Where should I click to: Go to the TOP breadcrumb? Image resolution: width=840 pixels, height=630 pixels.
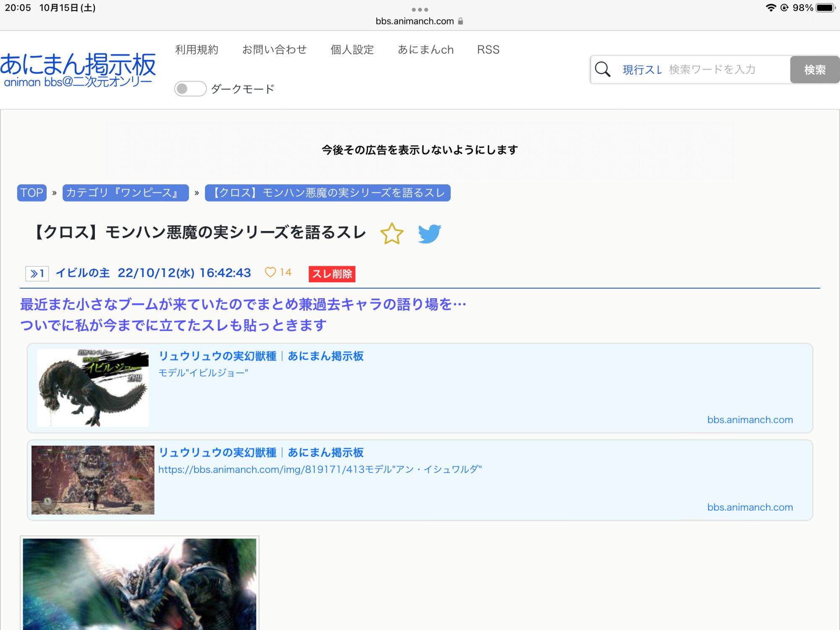click(31, 193)
